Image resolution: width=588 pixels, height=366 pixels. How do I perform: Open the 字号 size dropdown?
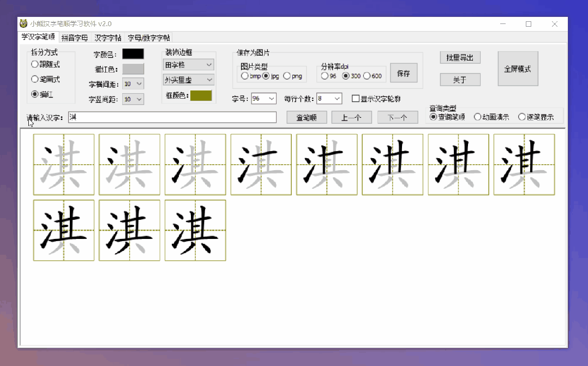[x=263, y=99]
